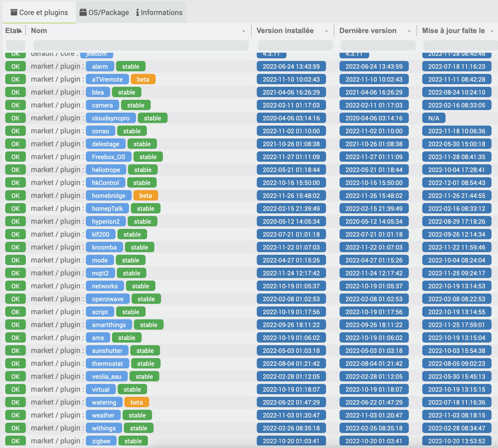Click the Freebox_OS stable badge
498x448 pixels.
point(148,157)
